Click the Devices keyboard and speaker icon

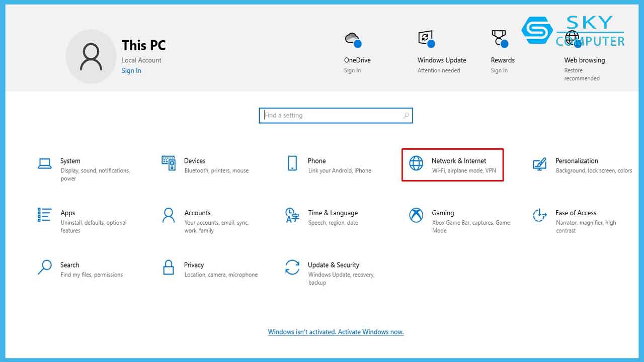[169, 163]
